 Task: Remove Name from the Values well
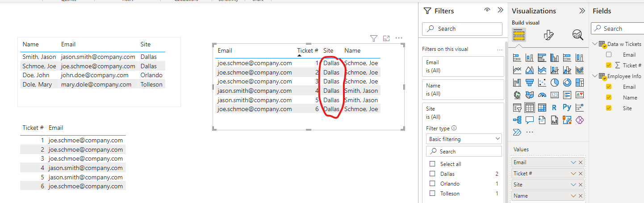(581, 196)
